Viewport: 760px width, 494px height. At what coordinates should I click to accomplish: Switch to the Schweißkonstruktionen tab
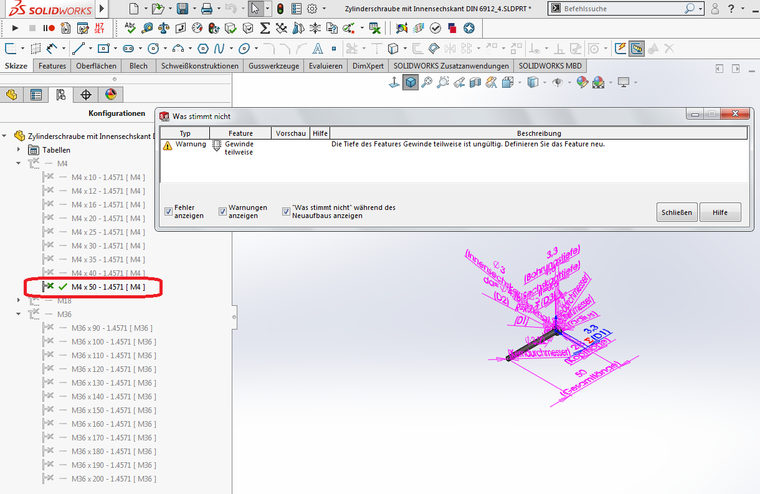(200, 66)
